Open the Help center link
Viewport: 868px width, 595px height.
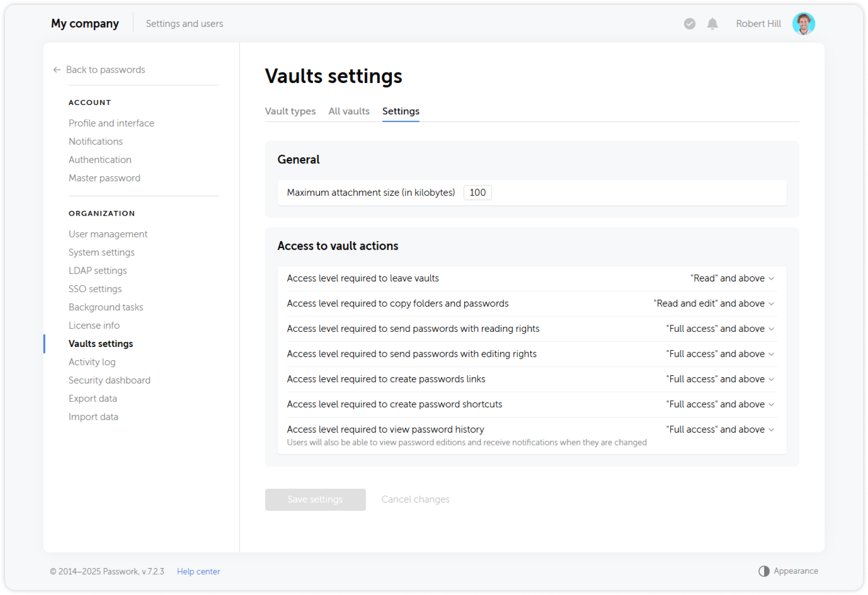[198, 571]
